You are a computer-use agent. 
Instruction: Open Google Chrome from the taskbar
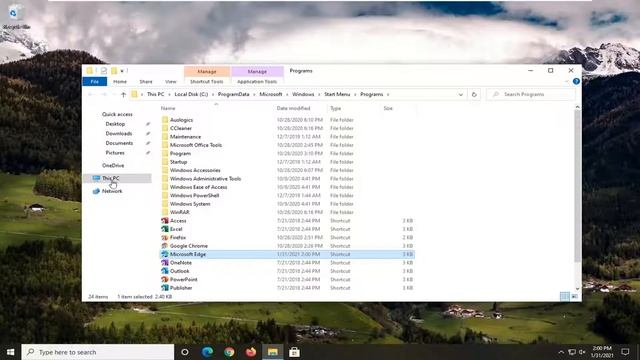pos(229,352)
